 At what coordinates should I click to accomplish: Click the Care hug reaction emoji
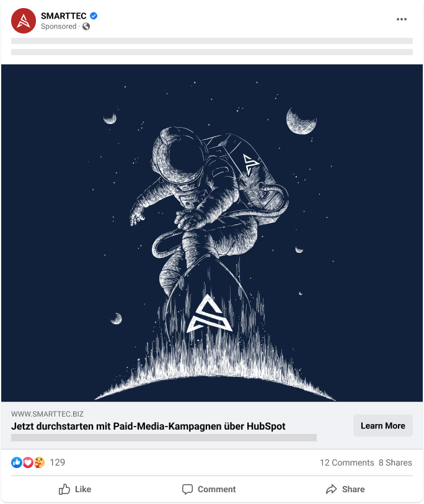39,462
